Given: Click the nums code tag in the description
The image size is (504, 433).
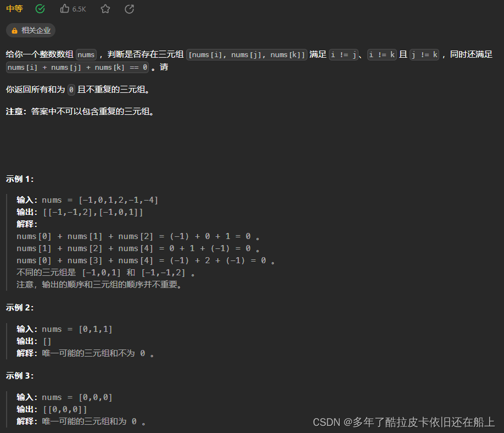Looking at the screenshot, I should [86, 54].
